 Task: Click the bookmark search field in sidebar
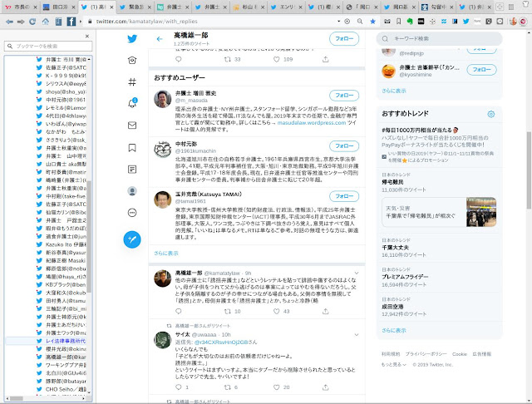pyautogui.click(x=48, y=46)
